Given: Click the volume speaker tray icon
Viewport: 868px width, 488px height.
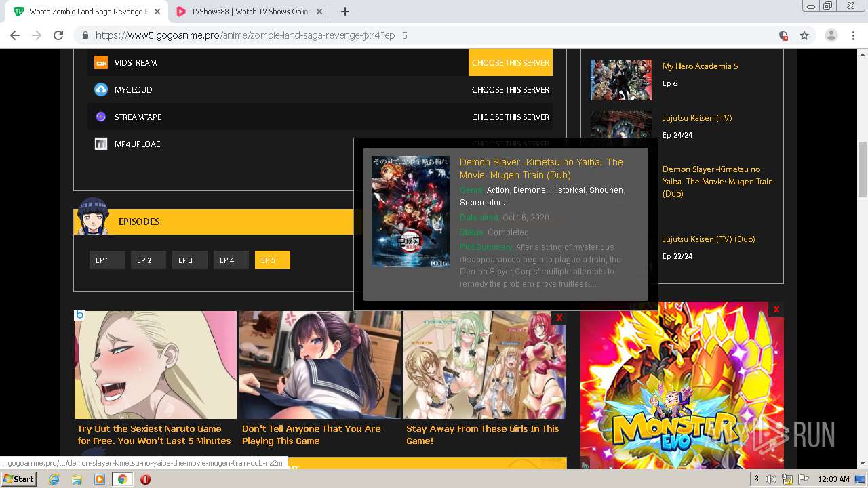Looking at the screenshot, I should [x=772, y=479].
